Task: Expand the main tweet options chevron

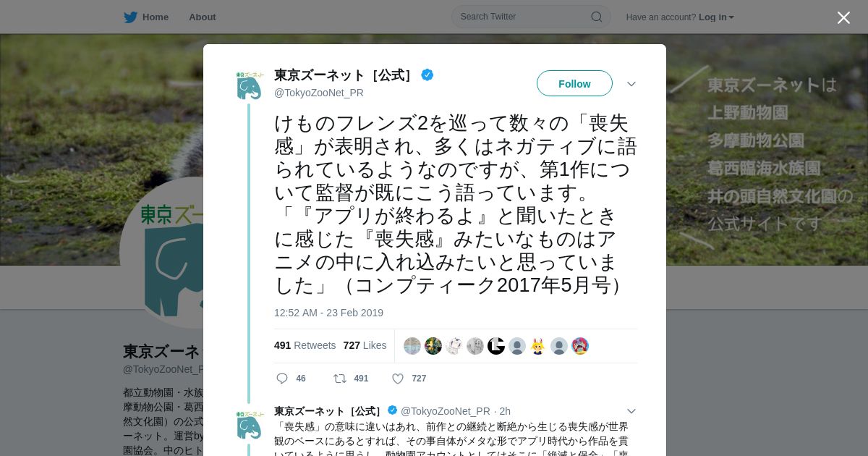Action: [631, 84]
